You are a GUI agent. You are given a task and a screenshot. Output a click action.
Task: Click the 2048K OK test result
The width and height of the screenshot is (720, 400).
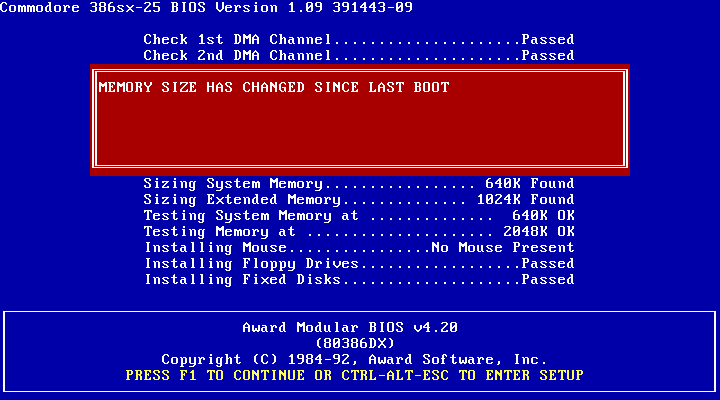click(539, 232)
